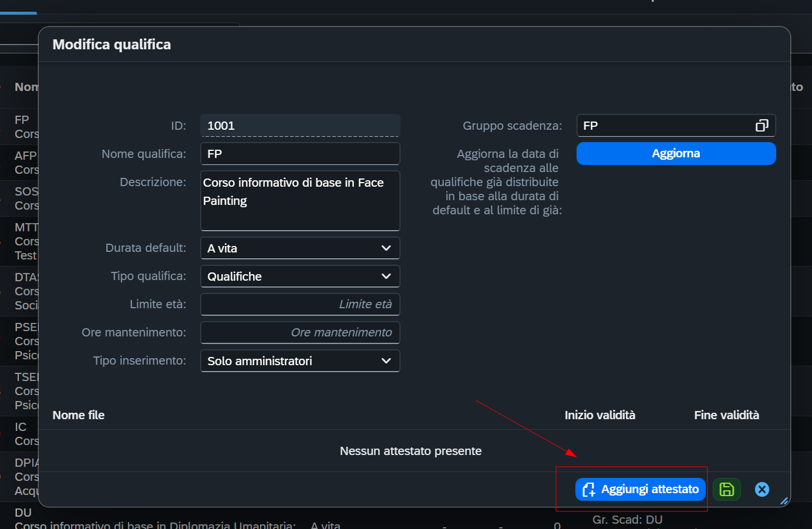
Task: Click the Aggiungi attestato button
Action: tap(641, 489)
